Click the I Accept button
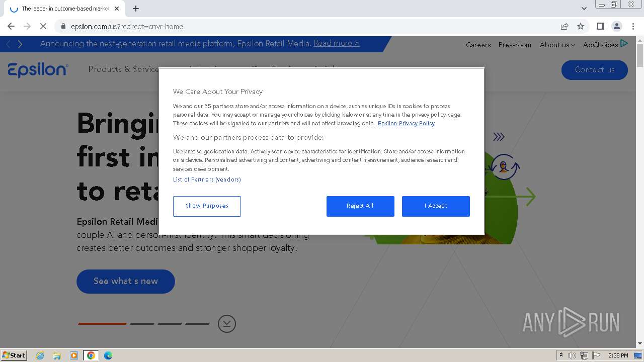 (x=436, y=206)
